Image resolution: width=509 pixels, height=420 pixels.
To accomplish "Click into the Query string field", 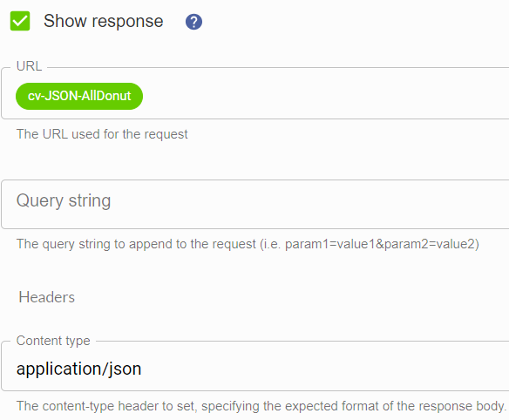I will (255, 204).
